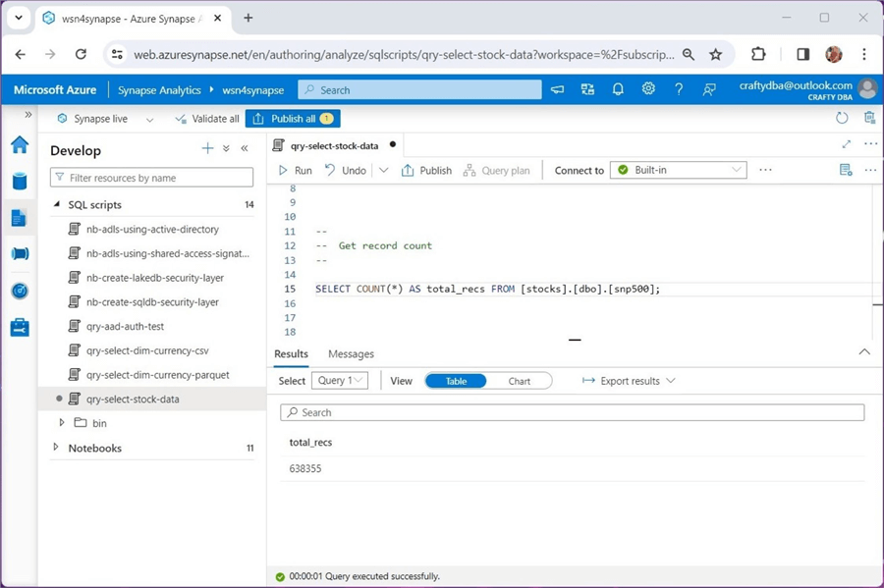Click the Query plan button
This screenshot has width=884, height=588.
(497, 170)
